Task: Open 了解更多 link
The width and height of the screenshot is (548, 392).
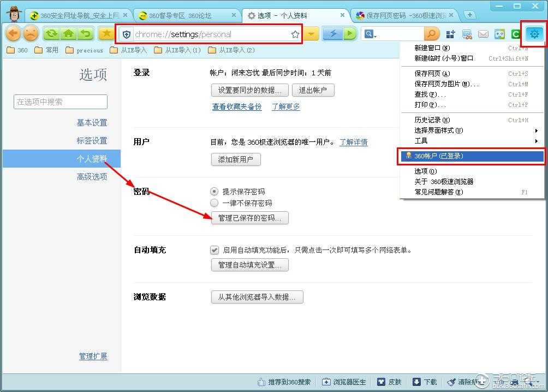Action: (286, 106)
